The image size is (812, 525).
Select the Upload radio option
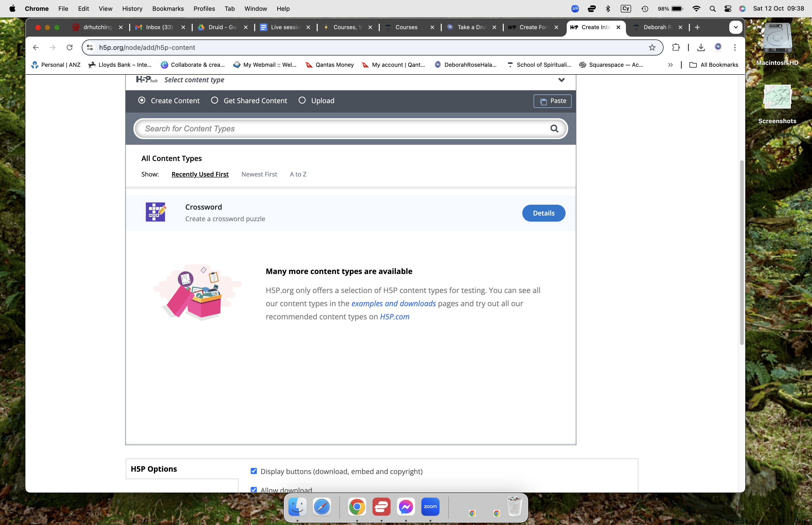click(x=302, y=100)
